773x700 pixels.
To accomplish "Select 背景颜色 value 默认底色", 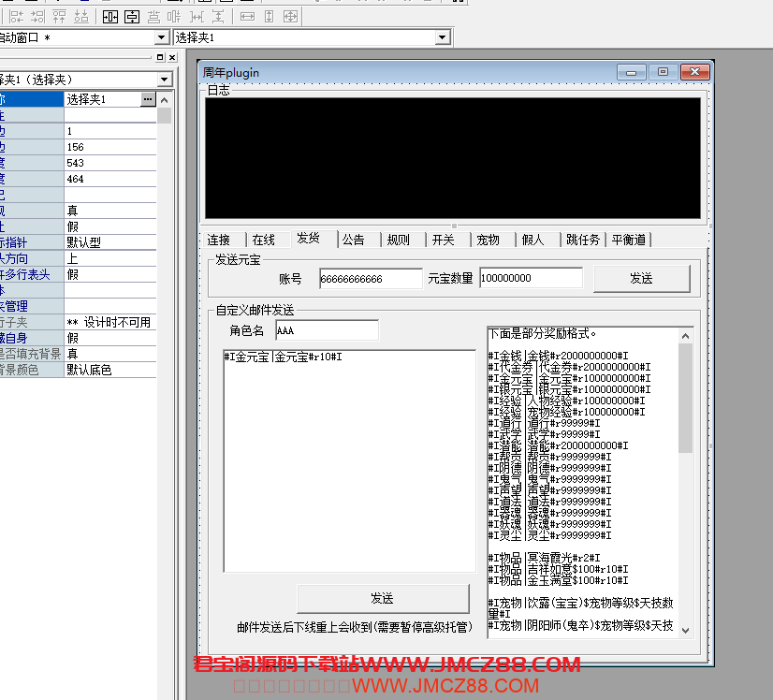I will (110, 370).
